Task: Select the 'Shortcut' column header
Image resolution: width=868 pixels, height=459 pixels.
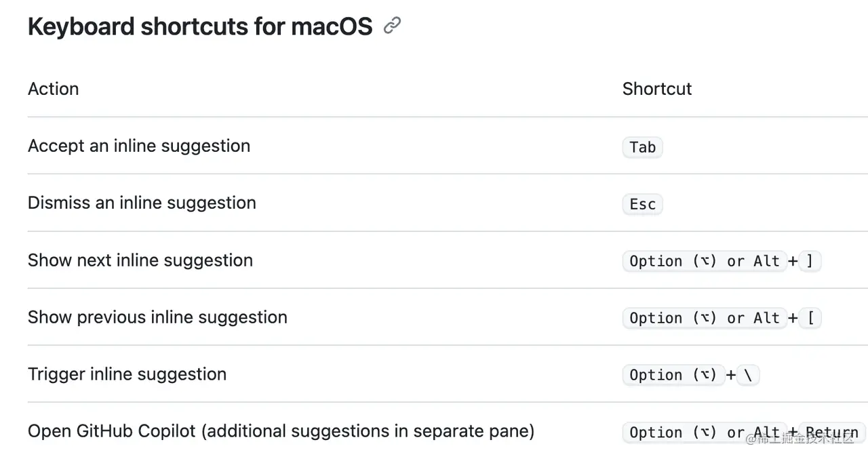Action: (x=657, y=89)
